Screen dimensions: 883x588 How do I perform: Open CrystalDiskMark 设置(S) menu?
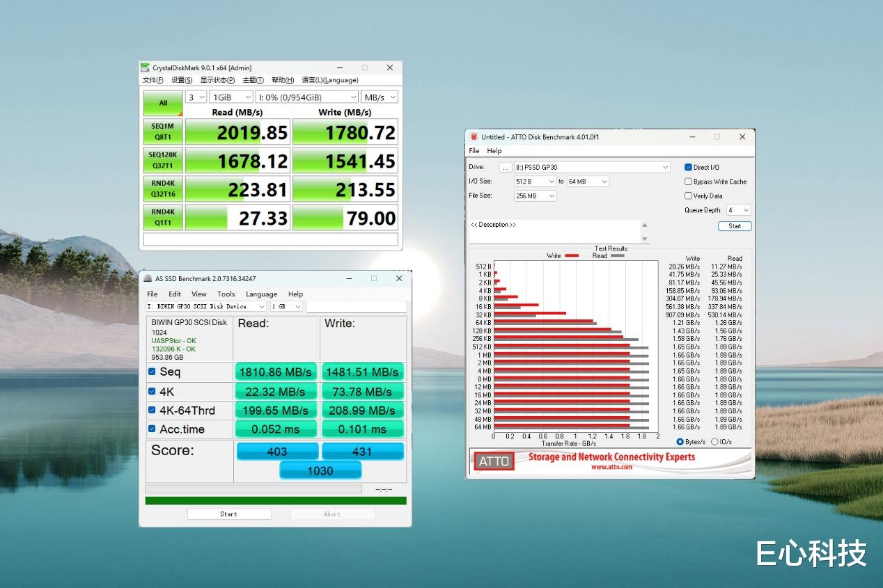[x=182, y=80]
